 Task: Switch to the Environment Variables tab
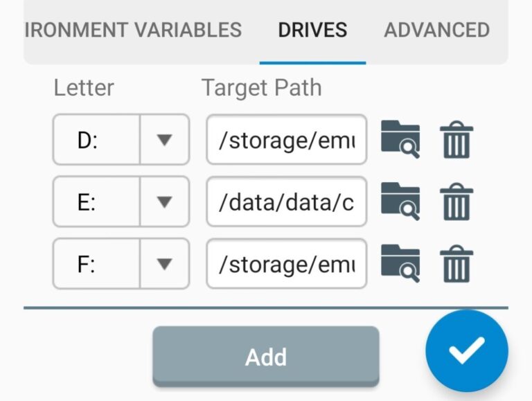(133, 30)
